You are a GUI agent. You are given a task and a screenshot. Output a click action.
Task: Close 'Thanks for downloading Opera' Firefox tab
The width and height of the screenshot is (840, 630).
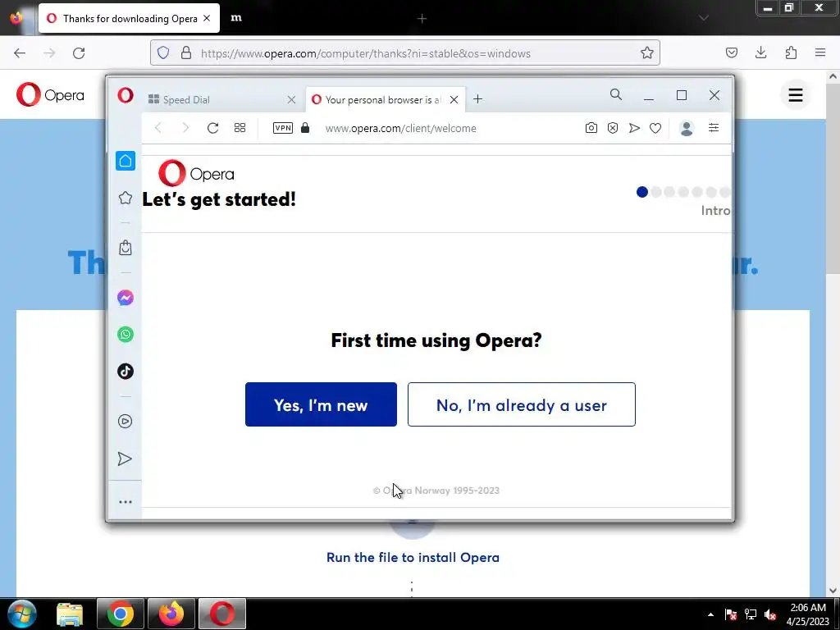207,18
